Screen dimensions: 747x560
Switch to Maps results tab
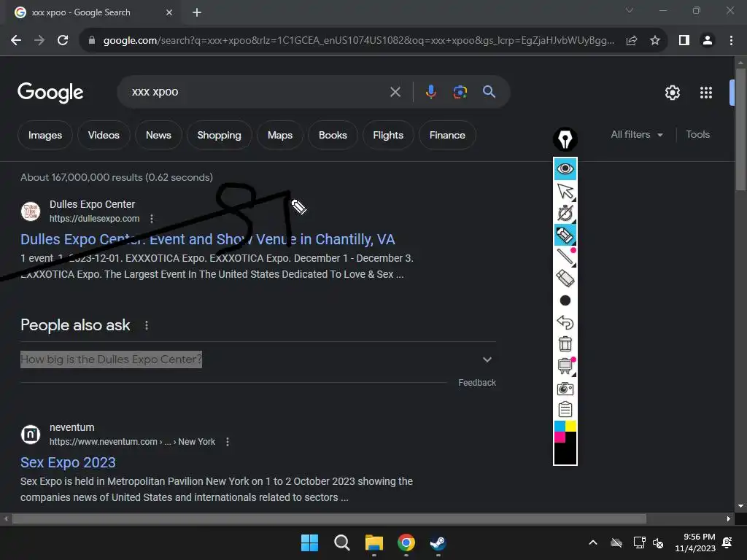tap(279, 135)
